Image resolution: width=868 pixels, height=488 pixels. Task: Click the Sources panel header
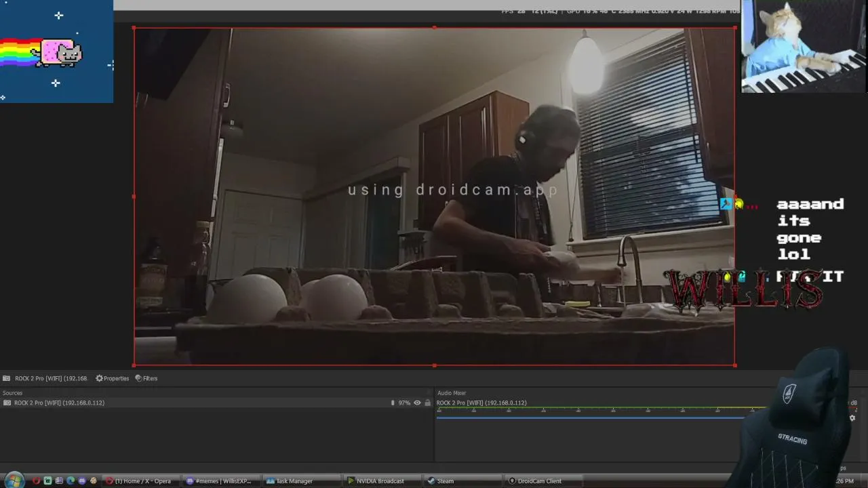13,393
